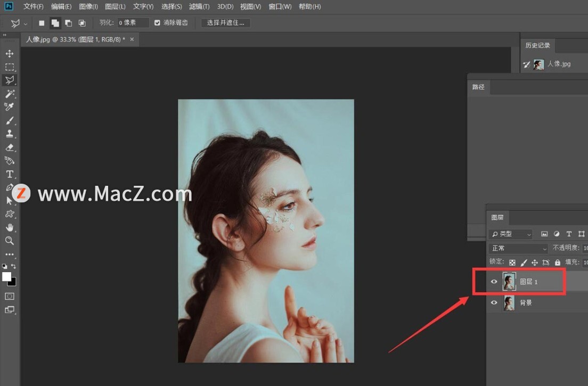This screenshot has height=386, width=588.
Task: Select the Eraser tool
Action: (x=9, y=147)
